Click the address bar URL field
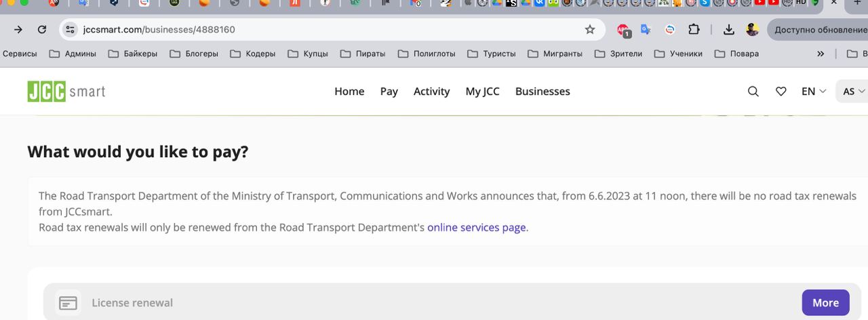The image size is (868, 320). pos(325,30)
